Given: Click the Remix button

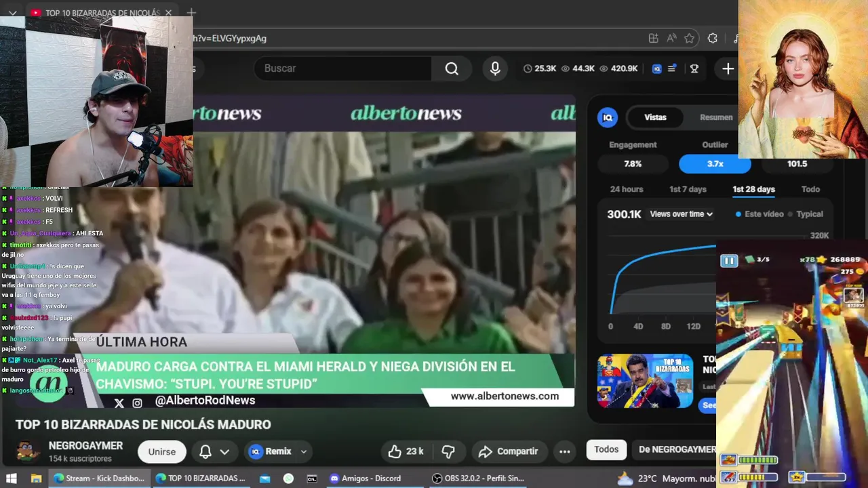Looking at the screenshot, I should pyautogui.click(x=271, y=451).
